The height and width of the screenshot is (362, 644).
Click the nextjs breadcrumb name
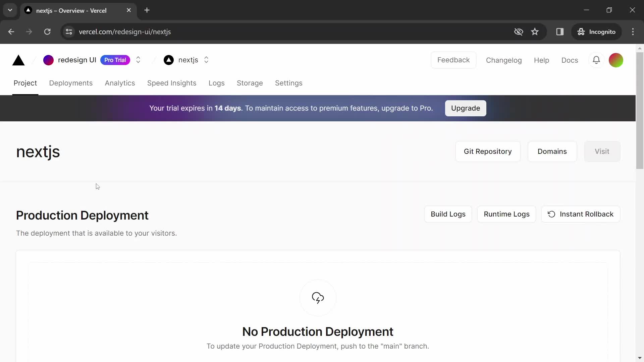(188, 60)
